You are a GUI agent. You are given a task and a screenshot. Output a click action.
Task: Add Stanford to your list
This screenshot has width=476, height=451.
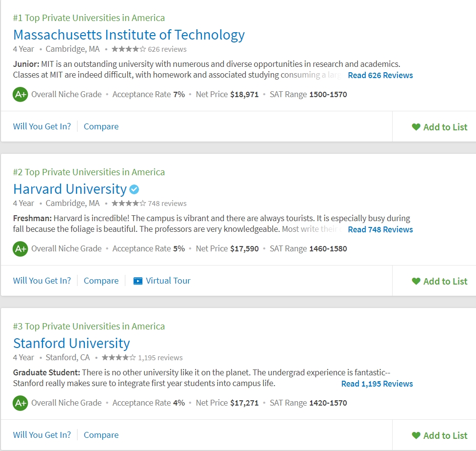[x=439, y=435]
